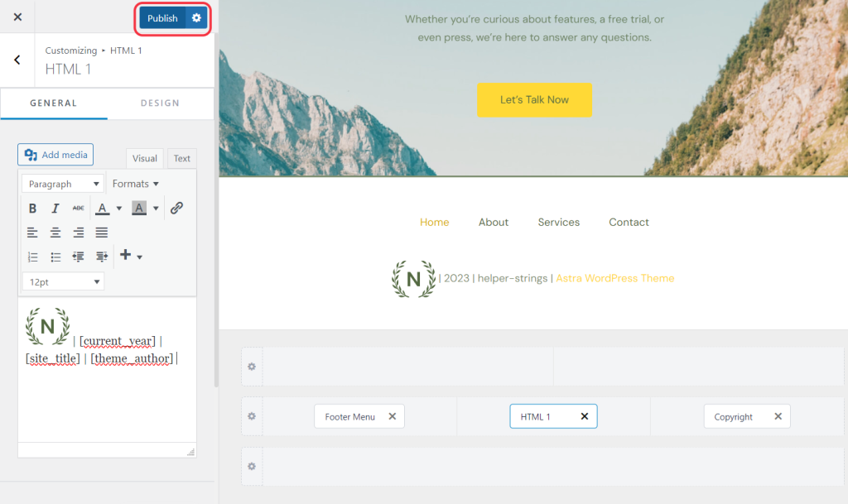Remove the HTML 1 element

[584, 416]
